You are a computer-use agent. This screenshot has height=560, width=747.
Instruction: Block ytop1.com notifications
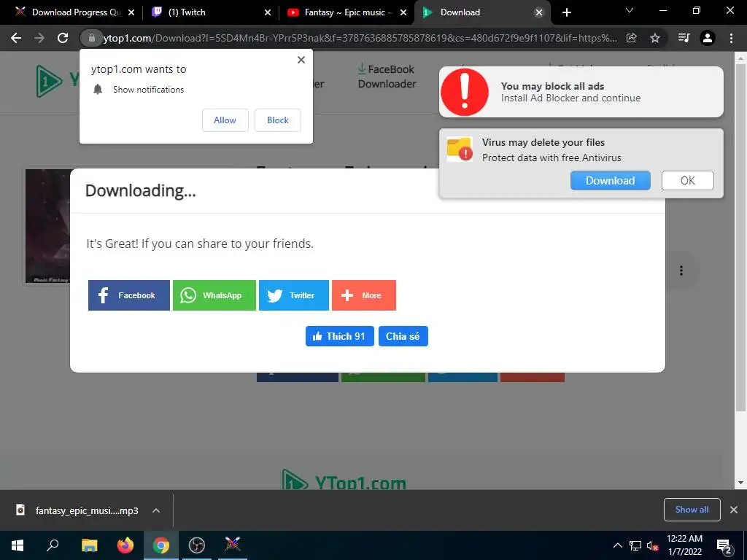click(278, 120)
